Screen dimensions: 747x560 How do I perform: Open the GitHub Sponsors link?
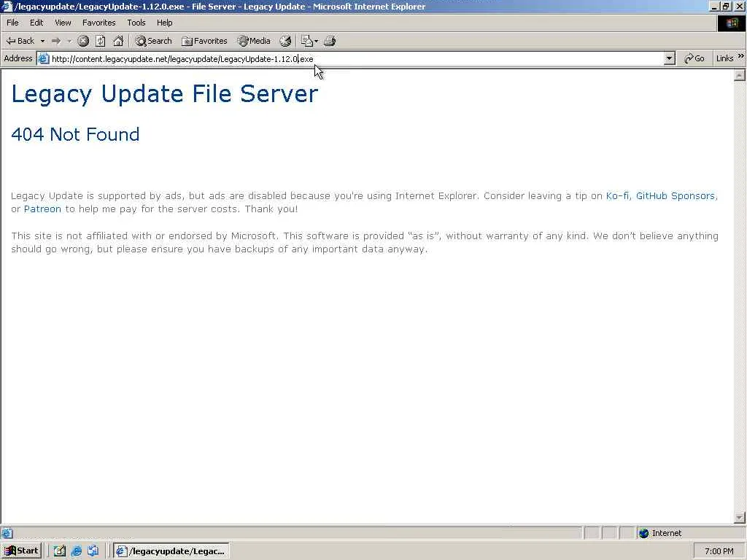pyautogui.click(x=675, y=195)
